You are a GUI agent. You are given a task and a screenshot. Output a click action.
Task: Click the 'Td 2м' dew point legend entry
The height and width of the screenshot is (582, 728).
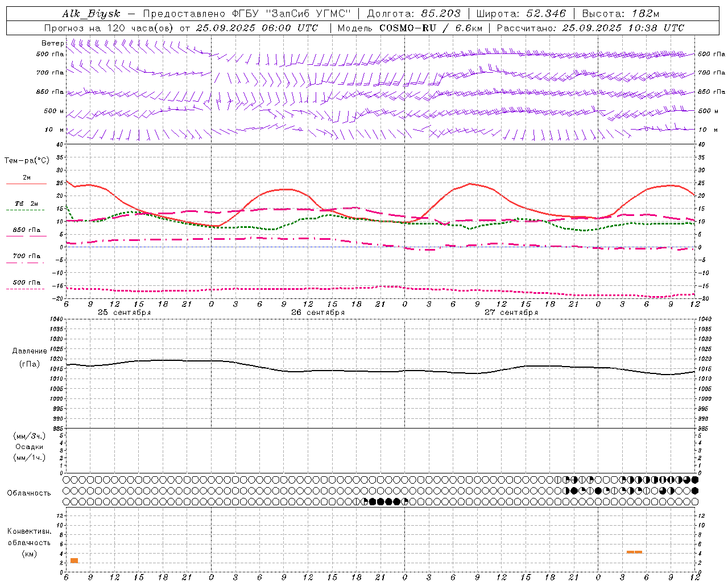click(x=27, y=203)
